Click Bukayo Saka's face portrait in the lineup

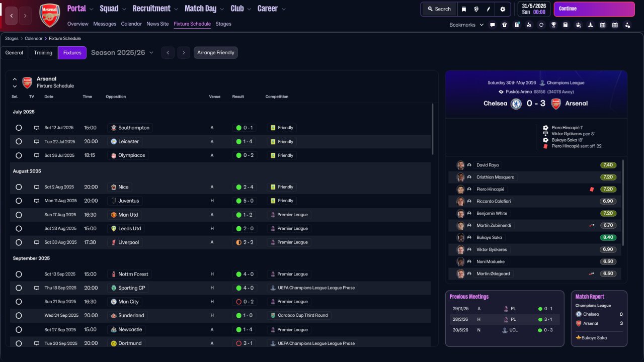coord(460,237)
